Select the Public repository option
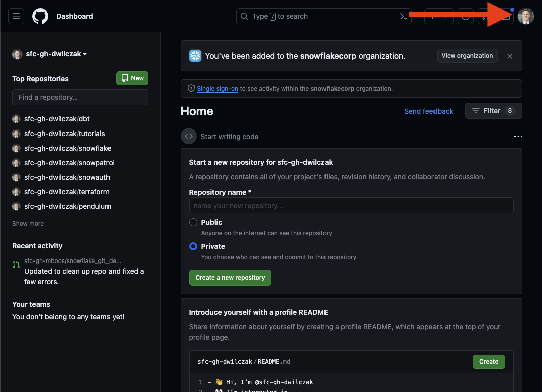This screenshot has height=392, width=542. [x=193, y=222]
